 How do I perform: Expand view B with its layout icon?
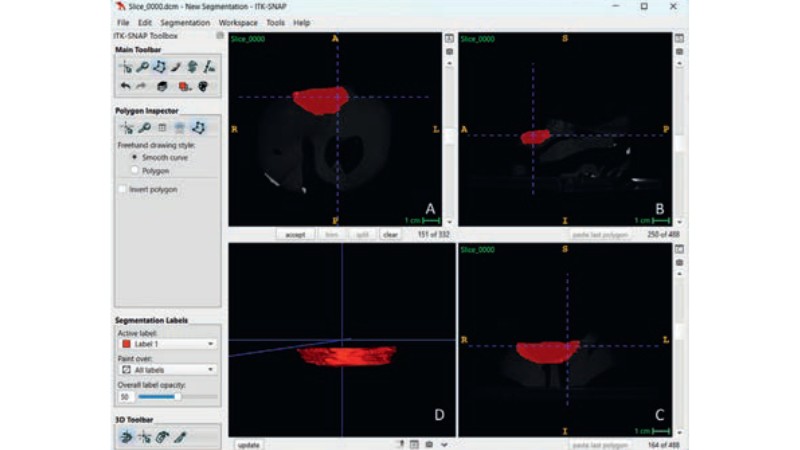pyautogui.click(x=679, y=38)
